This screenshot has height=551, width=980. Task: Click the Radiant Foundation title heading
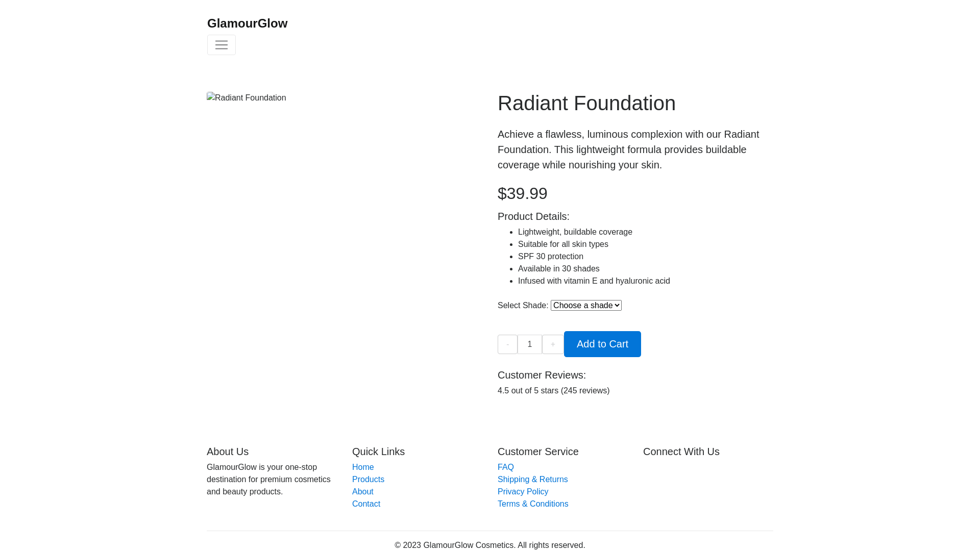pos(586,103)
